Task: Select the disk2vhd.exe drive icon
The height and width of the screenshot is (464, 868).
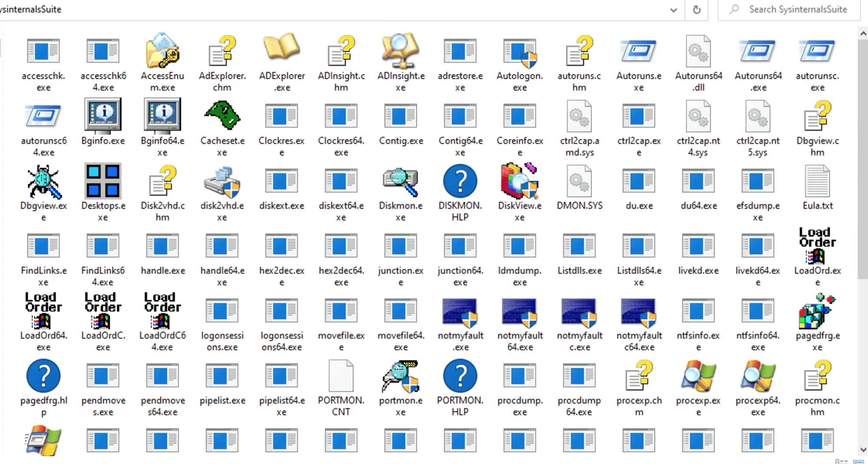Action: (x=222, y=181)
